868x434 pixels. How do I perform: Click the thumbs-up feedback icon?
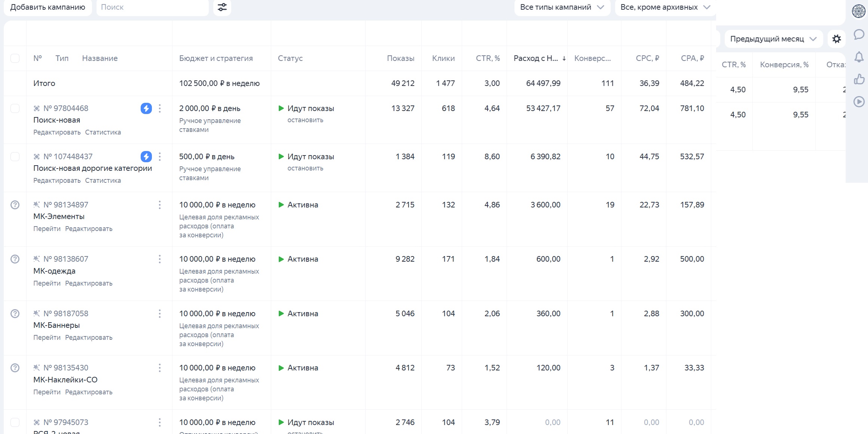859,79
